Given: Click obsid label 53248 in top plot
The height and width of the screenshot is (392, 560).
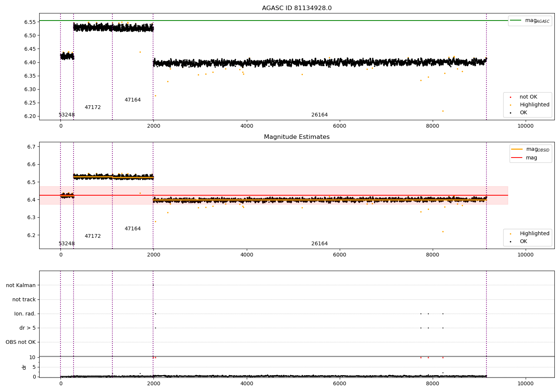Looking at the screenshot, I should click(x=66, y=115).
